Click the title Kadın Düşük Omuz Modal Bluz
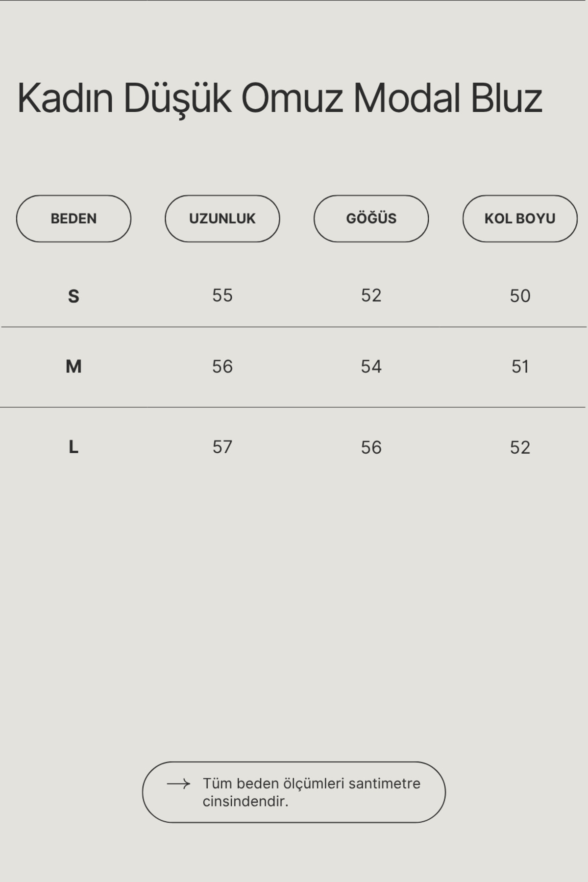This screenshot has height=882, width=588. click(279, 98)
